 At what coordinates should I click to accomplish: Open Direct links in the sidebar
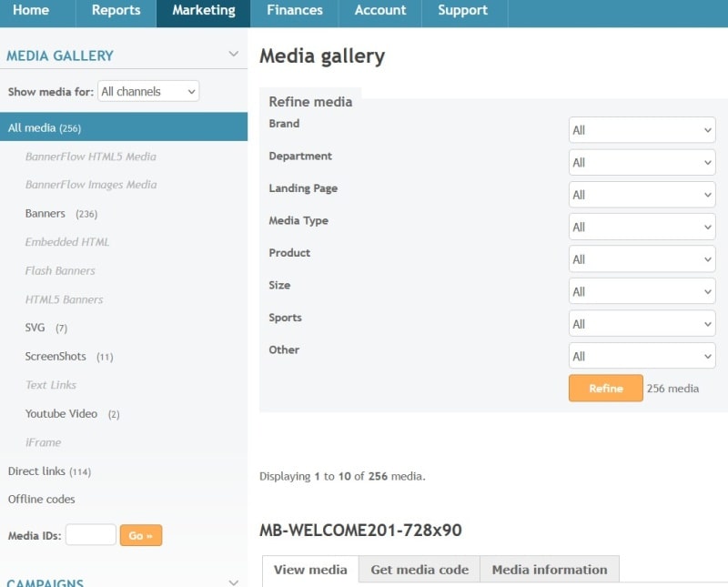pyautogui.click(x=36, y=471)
